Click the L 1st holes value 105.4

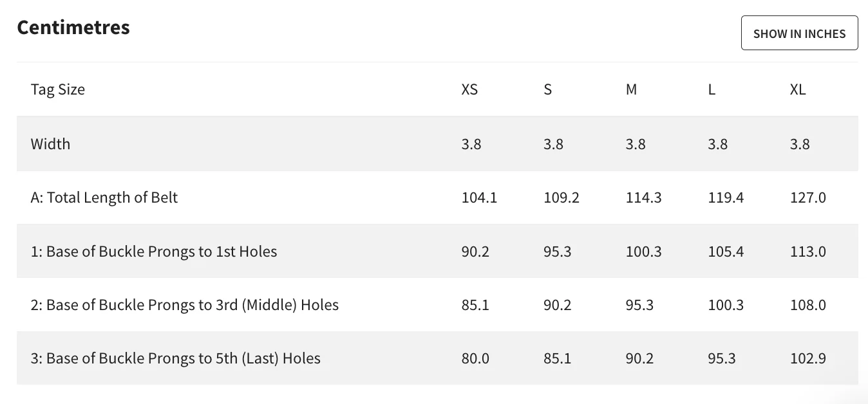726,251
